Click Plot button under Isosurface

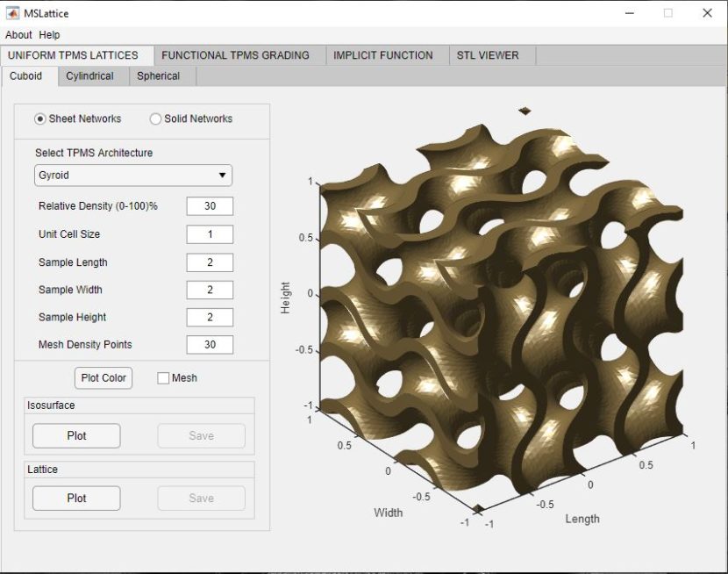(76, 435)
